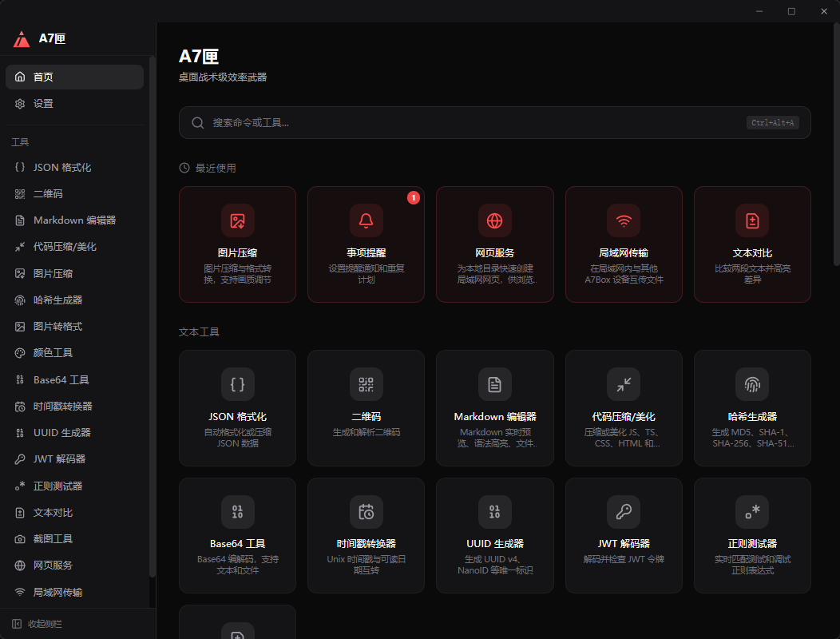Click the Ctrl+Alt+A shortcut badge
This screenshot has width=840, height=639.
coord(772,123)
